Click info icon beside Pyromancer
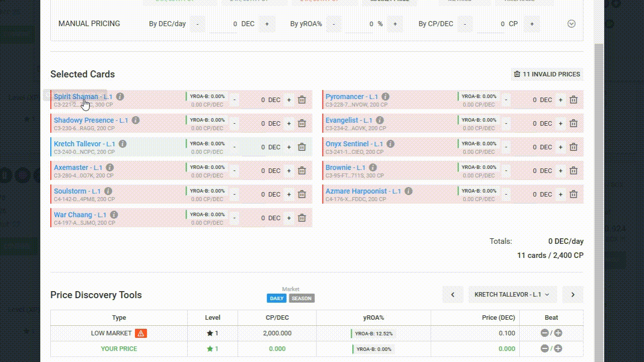644x362 pixels. pyautogui.click(x=385, y=97)
